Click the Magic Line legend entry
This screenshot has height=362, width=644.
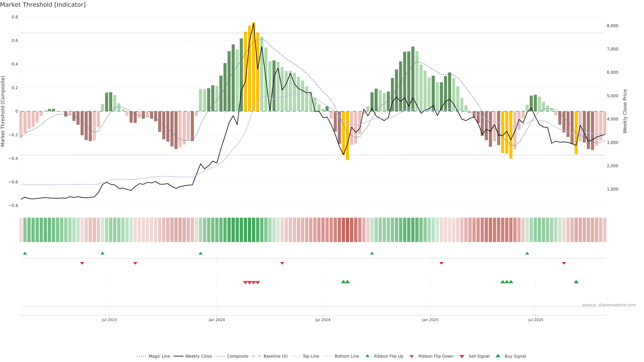pyautogui.click(x=159, y=356)
